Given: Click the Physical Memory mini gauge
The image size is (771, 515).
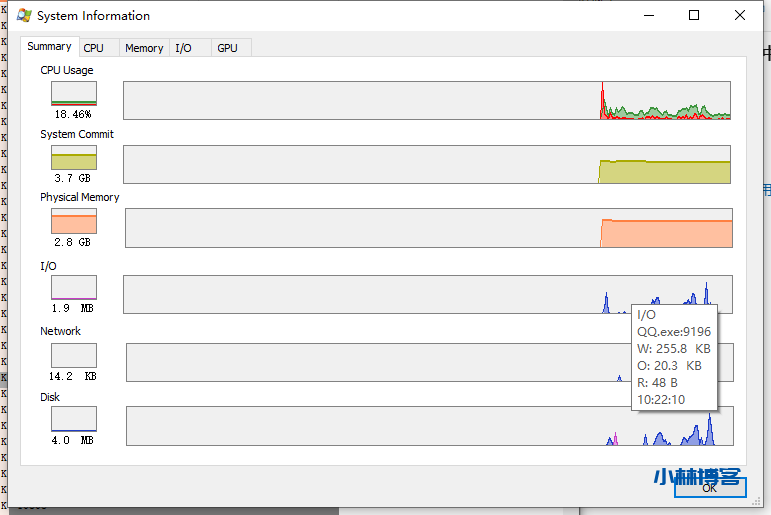Looking at the screenshot, I should (74, 221).
